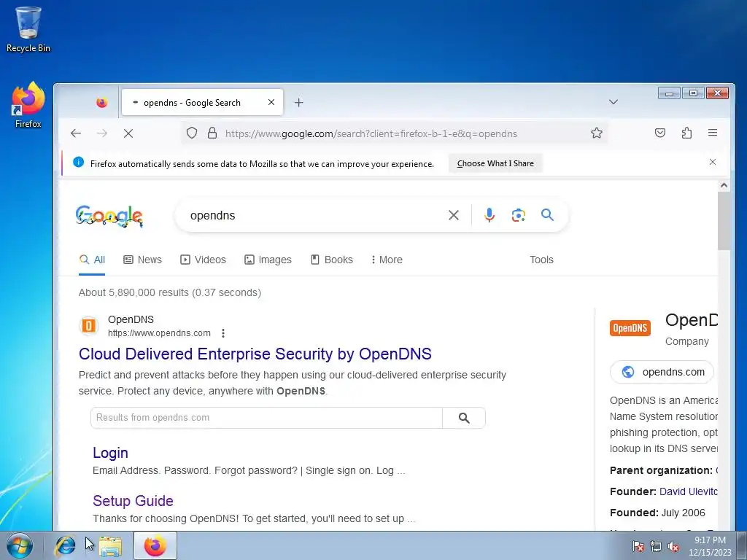Select the All results tab
The image size is (747, 560).
point(92,260)
